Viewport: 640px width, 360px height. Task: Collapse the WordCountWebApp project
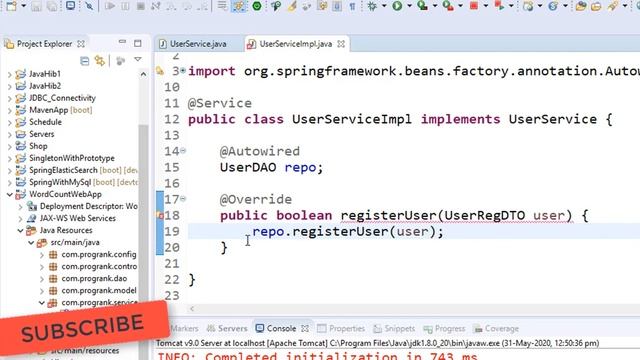coord(9,194)
